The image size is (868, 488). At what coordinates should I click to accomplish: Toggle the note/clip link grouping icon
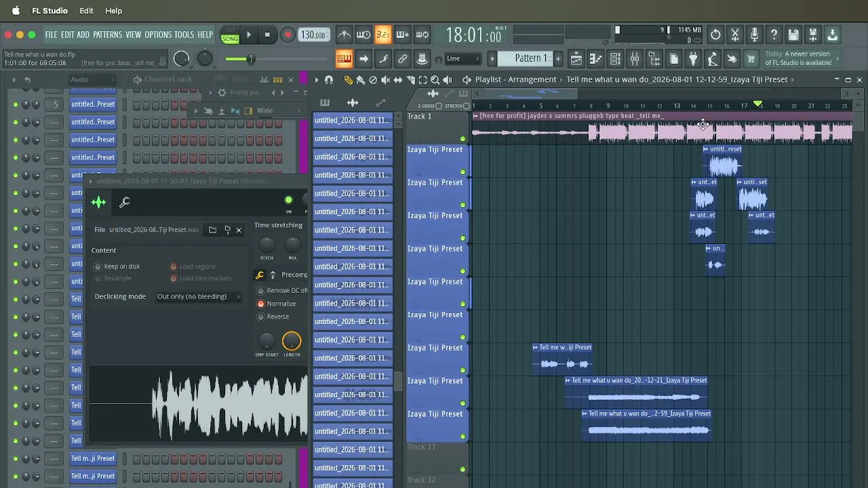coord(402,59)
